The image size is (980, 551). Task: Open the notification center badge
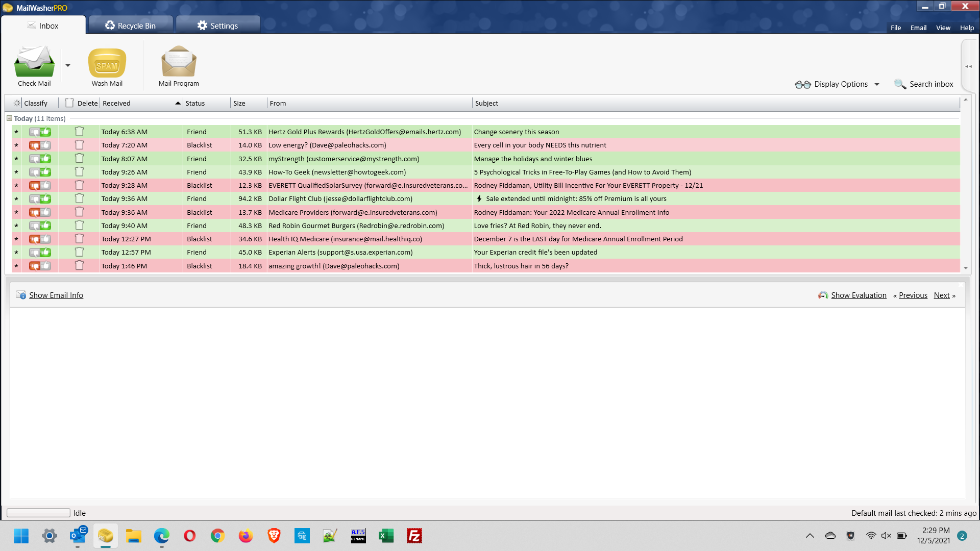(x=962, y=536)
